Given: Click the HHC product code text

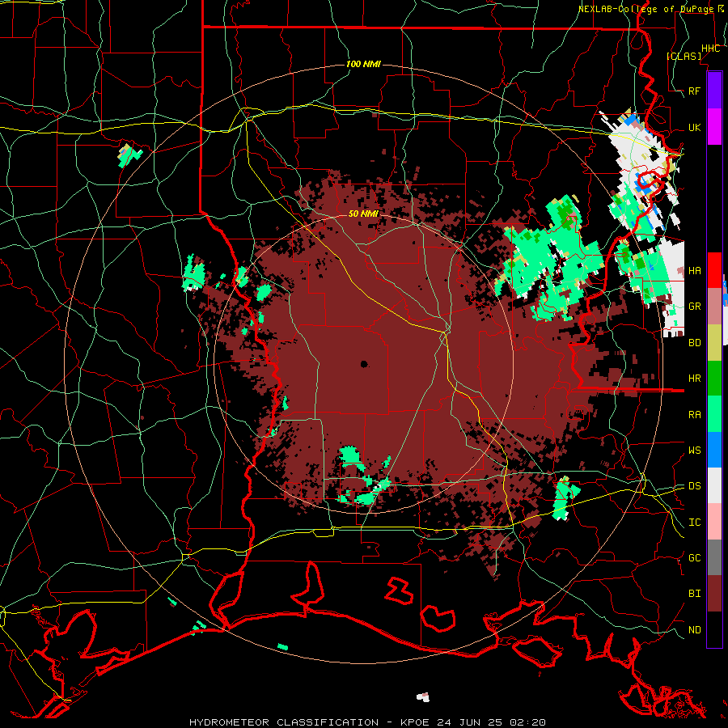Looking at the screenshot, I should [x=710, y=48].
